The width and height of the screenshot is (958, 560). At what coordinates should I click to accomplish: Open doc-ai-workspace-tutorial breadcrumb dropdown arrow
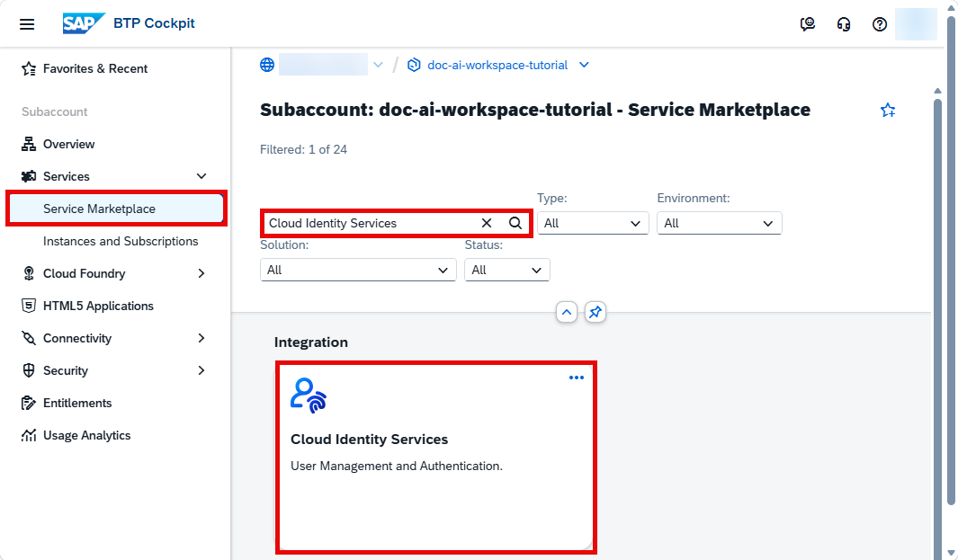(584, 65)
